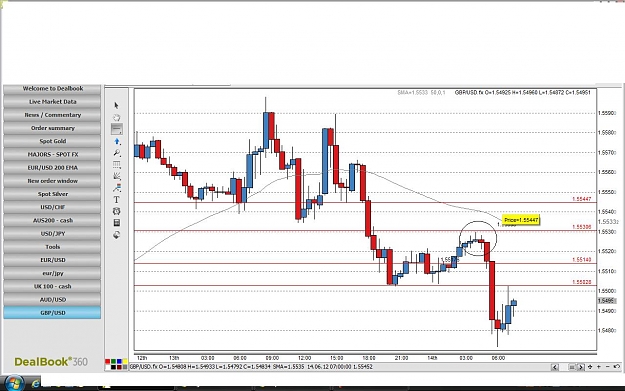Screen dimensions: 625x391
Task: Pick the black color swatch
Action: coord(114,367)
